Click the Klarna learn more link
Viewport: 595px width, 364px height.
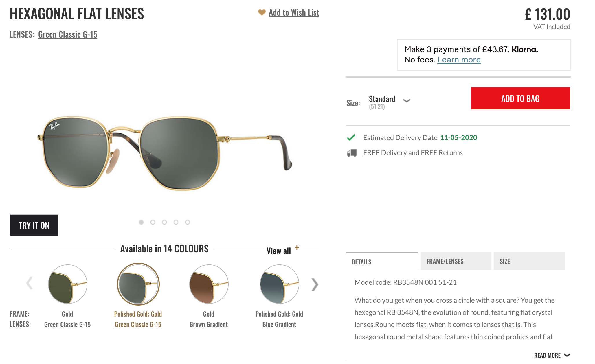click(x=459, y=60)
